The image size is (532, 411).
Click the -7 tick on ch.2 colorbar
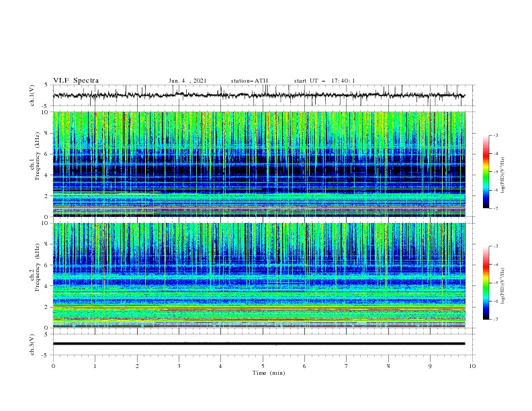(x=496, y=320)
